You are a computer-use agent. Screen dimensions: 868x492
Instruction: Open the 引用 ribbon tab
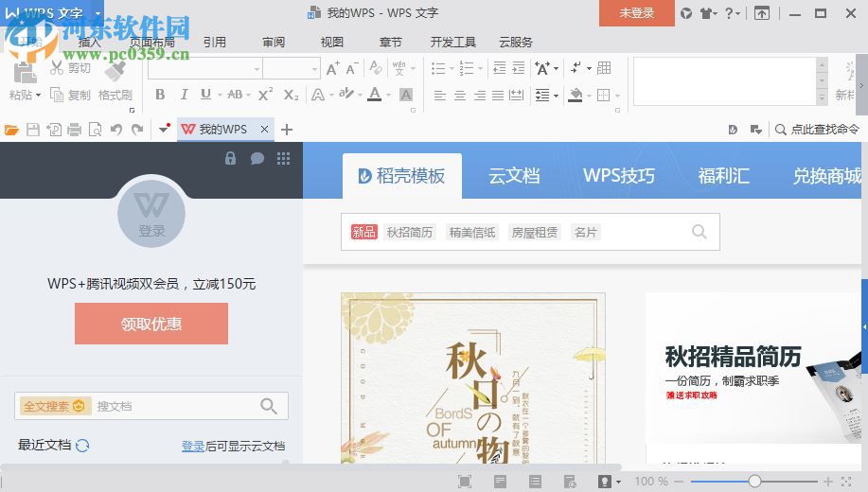(x=215, y=42)
